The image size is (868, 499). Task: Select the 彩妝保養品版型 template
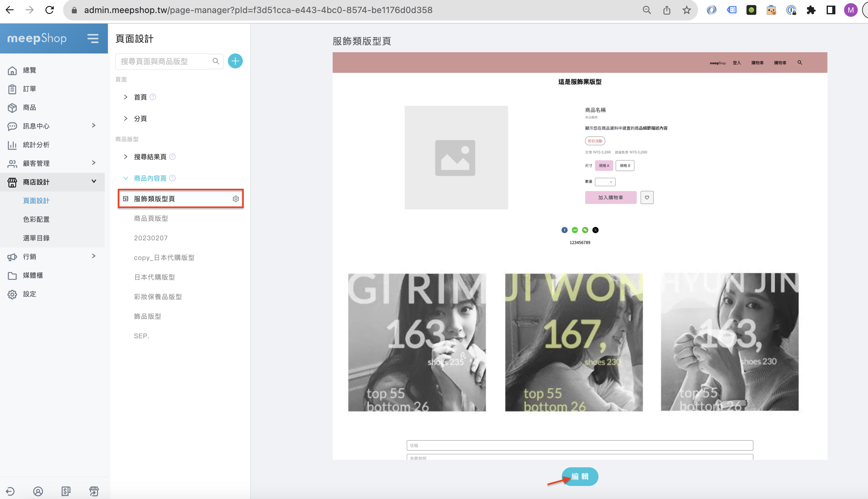[158, 297]
